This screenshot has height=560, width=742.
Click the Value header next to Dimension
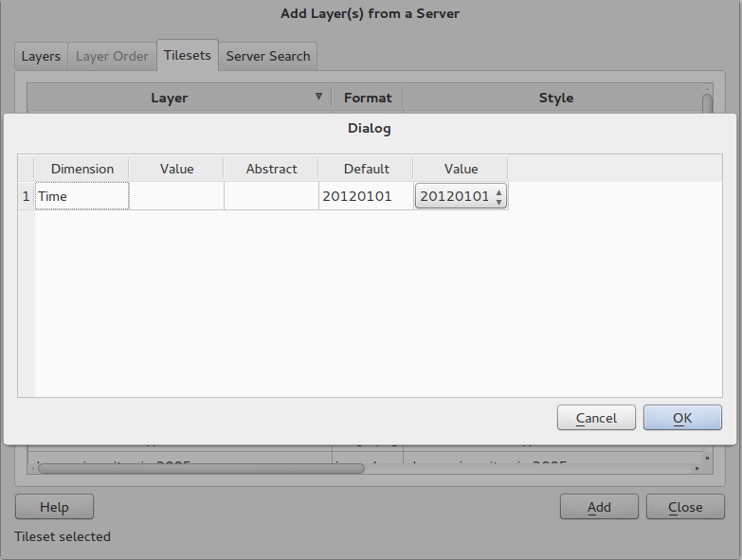pyautogui.click(x=176, y=169)
